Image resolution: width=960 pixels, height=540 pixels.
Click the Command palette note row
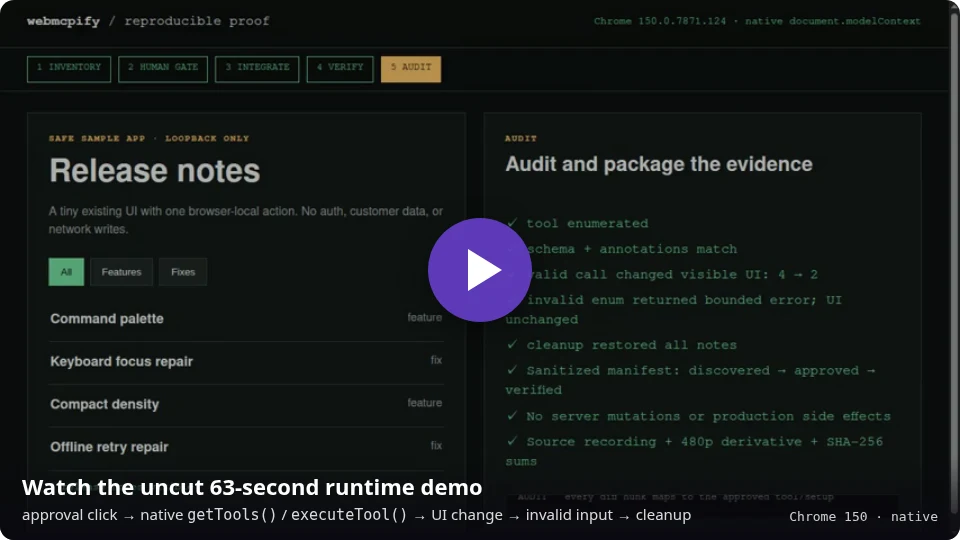point(246,318)
